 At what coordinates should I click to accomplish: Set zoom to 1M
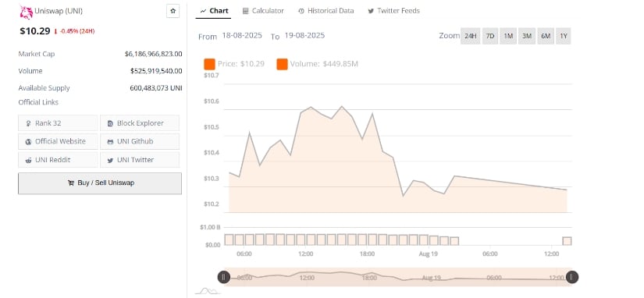coord(508,36)
